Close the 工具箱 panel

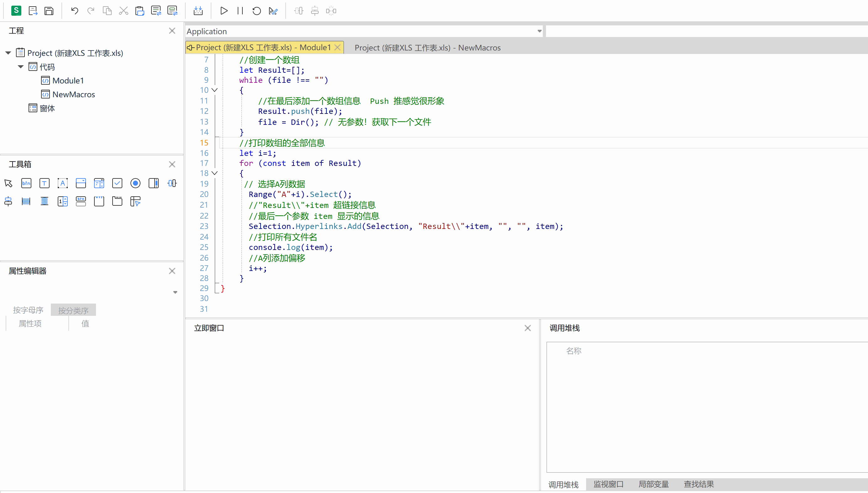coord(172,164)
